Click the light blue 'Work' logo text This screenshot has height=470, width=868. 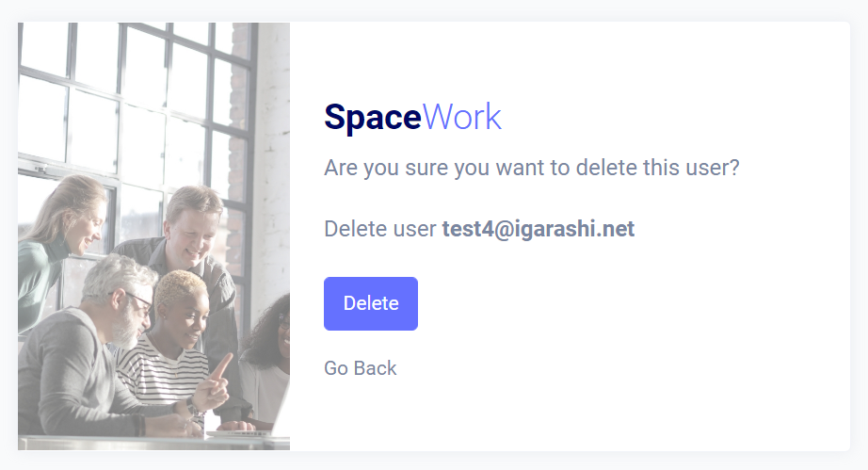[x=462, y=118]
